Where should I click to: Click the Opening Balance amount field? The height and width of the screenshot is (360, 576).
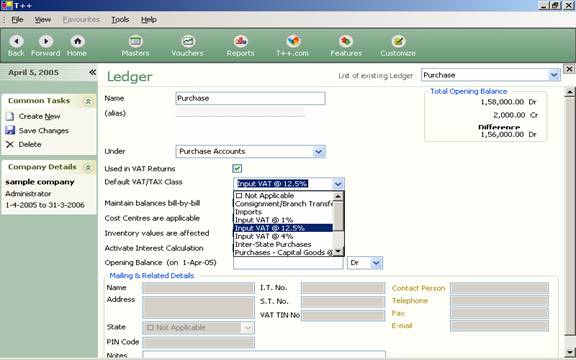[288, 263]
